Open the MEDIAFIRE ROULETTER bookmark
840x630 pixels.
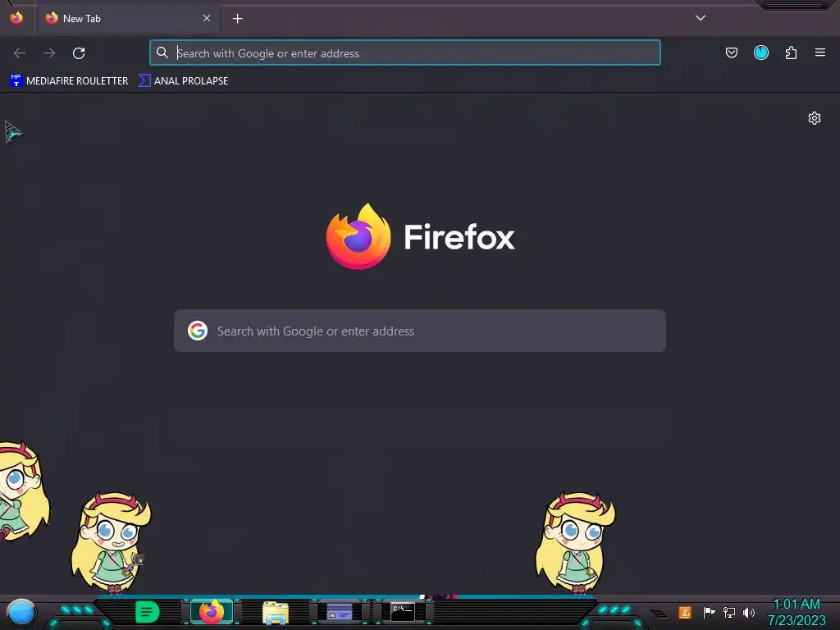click(69, 81)
